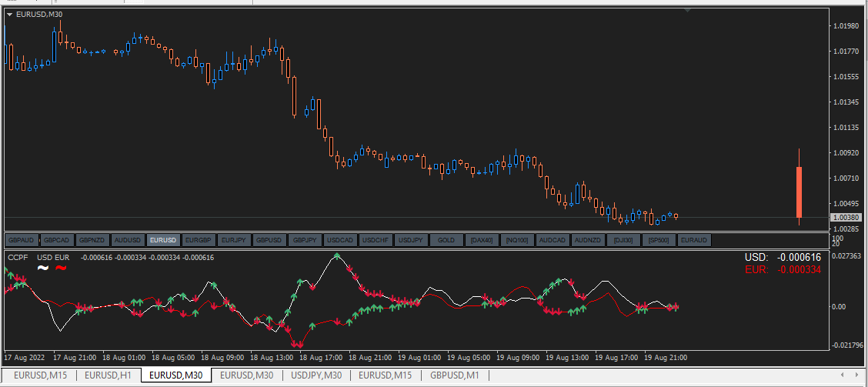Switch chart symbol to AUDCAD

tap(553, 240)
